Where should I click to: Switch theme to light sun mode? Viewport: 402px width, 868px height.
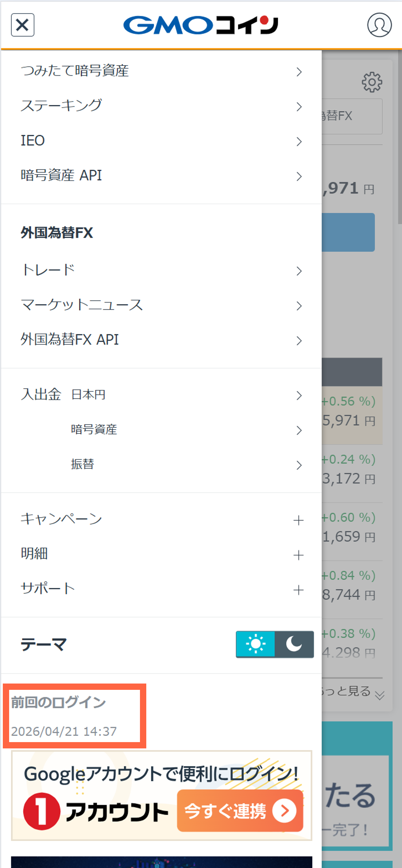click(x=255, y=644)
